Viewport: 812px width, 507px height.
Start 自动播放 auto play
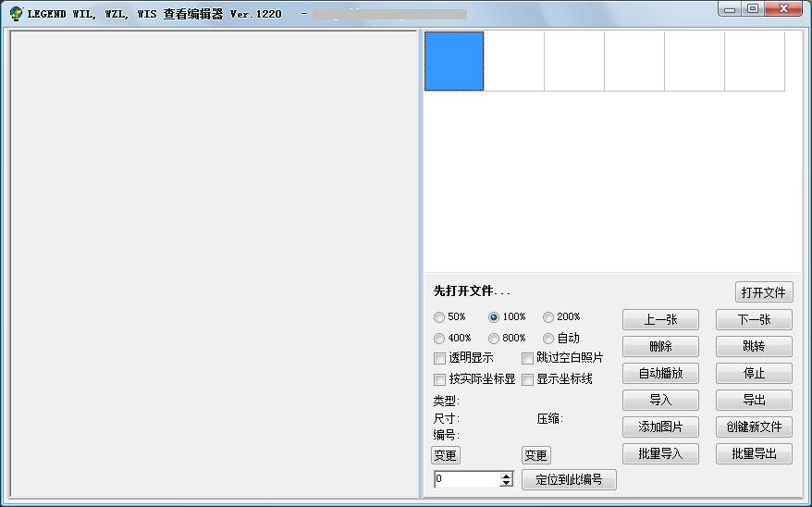(660, 374)
